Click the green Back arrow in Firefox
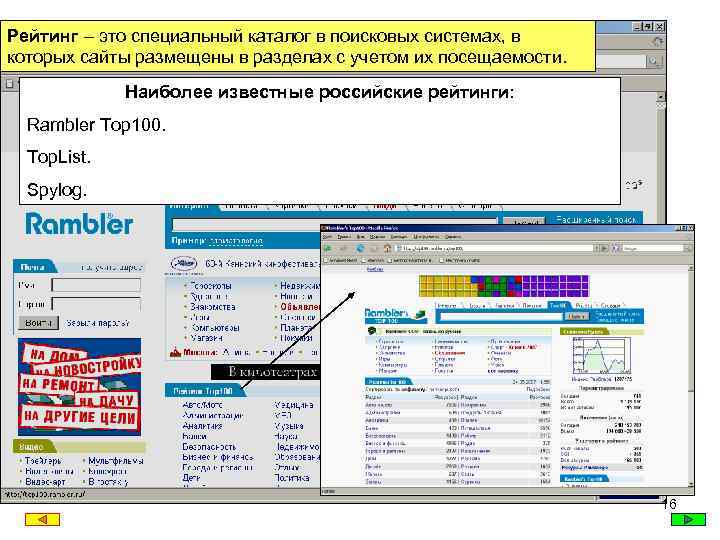The image size is (720, 540). pos(328,248)
